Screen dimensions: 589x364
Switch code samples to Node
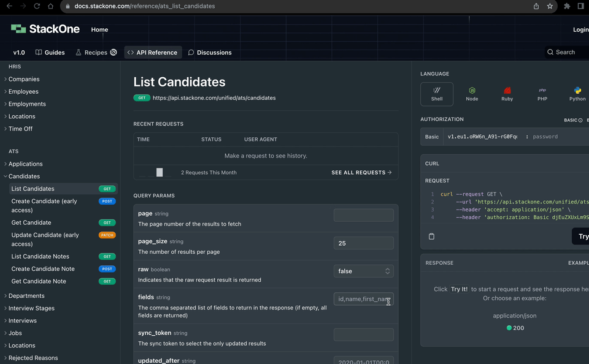(472, 94)
